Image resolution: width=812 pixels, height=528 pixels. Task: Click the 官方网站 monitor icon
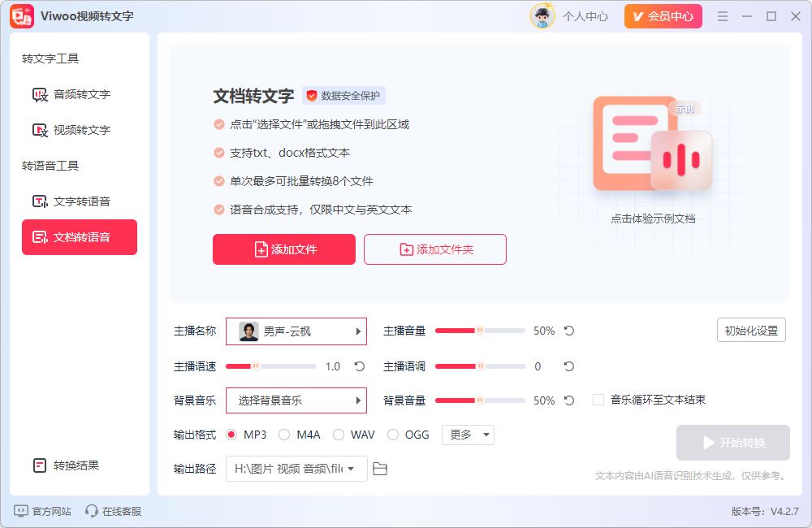click(21, 511)
